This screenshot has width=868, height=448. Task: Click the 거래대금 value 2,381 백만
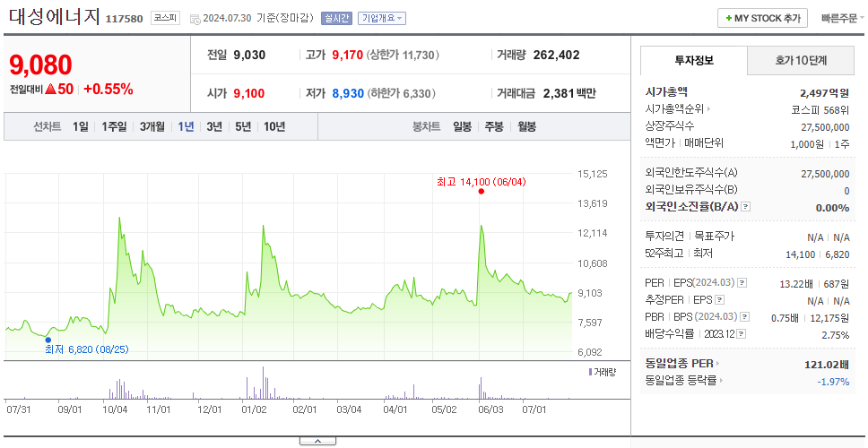(x=569, y=93)
